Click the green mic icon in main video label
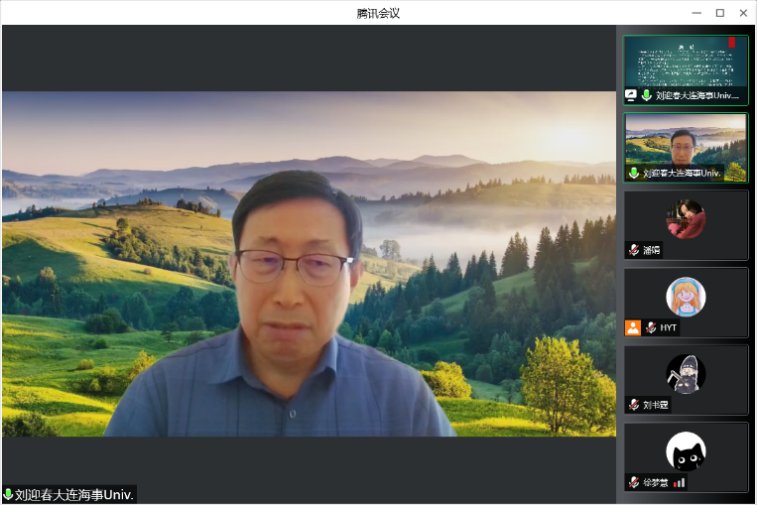The width and height of the screenshot is (757, 505). 9,494
